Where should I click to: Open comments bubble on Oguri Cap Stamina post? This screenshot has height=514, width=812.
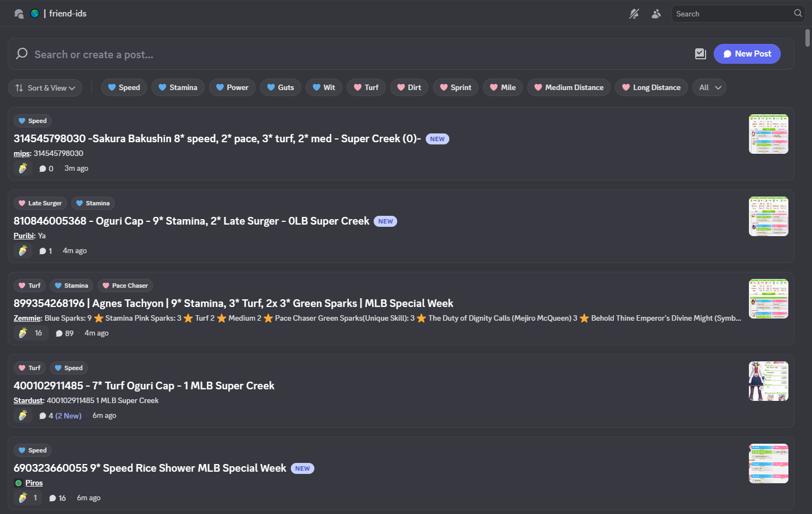(46, 251)
